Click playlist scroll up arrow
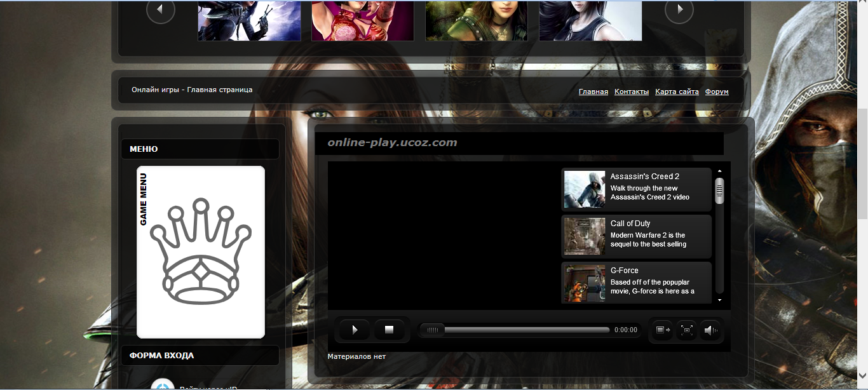The height and width of the screenshot is (390, 868). (719, 171)
